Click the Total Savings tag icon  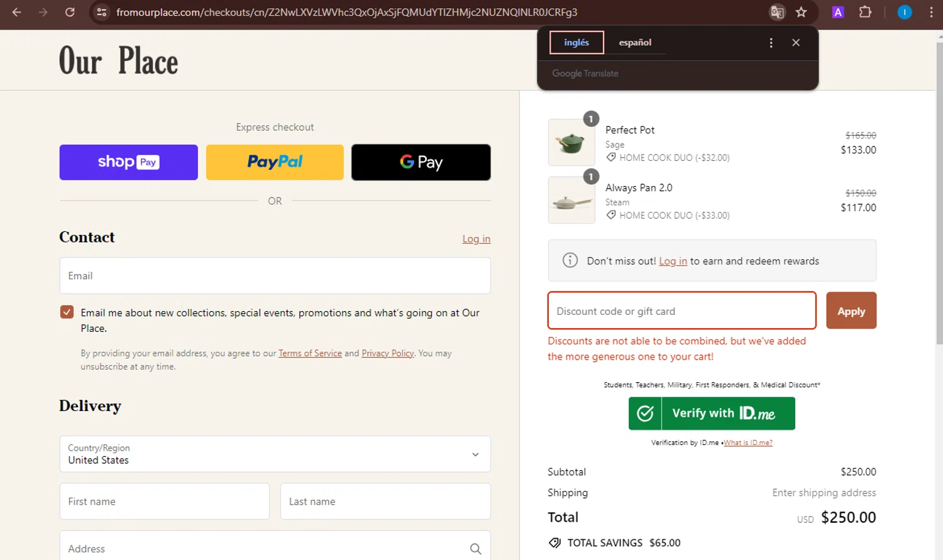pos(554,543)
